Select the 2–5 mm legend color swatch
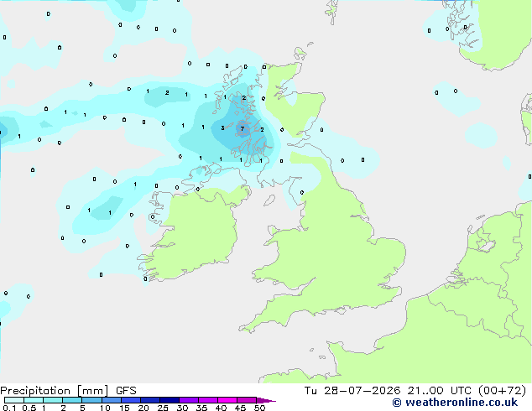This screenshot has height=411, width=532. 72,400
